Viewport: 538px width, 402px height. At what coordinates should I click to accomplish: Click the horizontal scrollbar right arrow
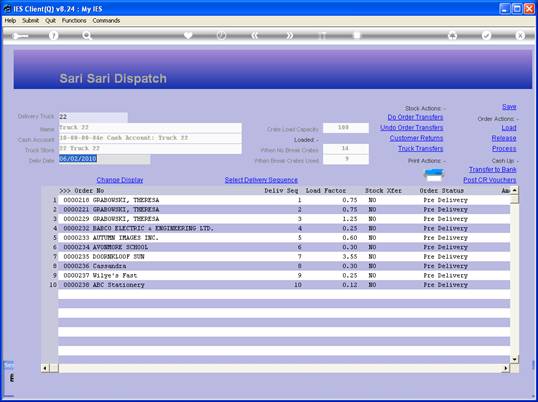pyautogui.click(x=505, y=368)
